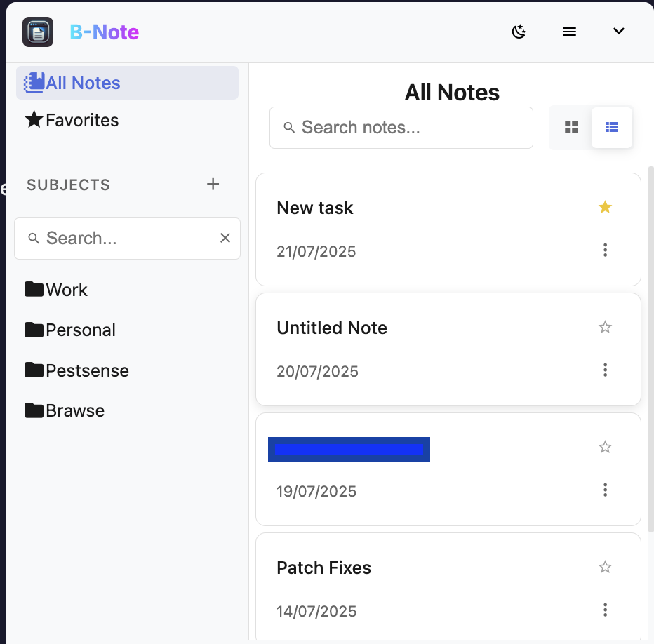Open the three-dot menu on New task
The width and height of the screenshot is (654, 644).
pyautogui.click(x=605, y=250)
